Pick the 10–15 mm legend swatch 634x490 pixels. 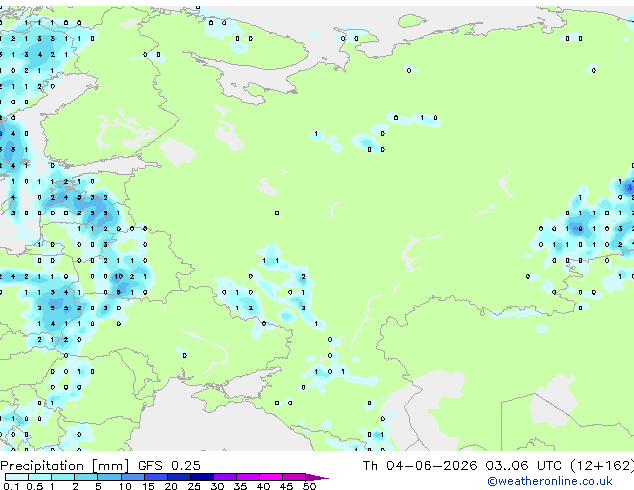click(x=133, y=477)
